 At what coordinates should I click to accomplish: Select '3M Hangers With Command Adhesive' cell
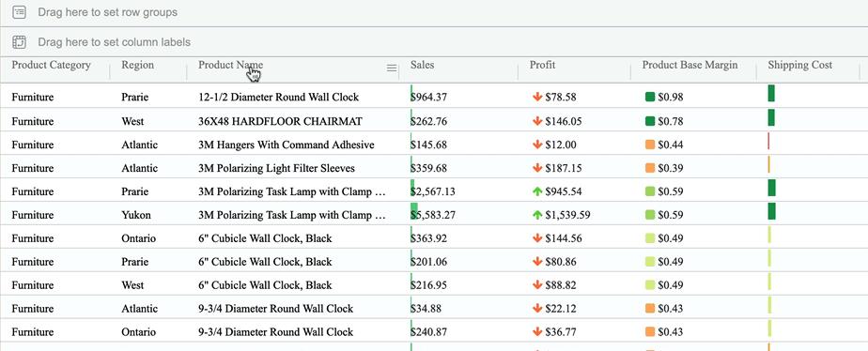tap(287, 145)
